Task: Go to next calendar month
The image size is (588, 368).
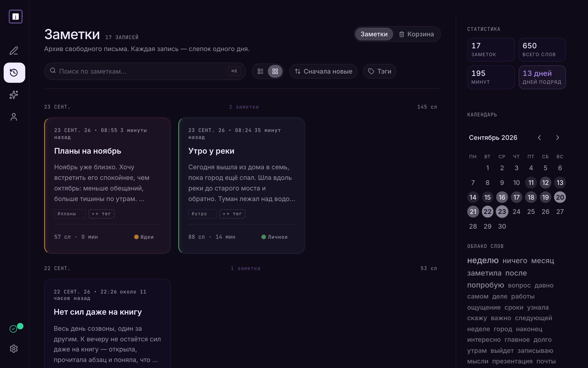Action: (558, 138)
